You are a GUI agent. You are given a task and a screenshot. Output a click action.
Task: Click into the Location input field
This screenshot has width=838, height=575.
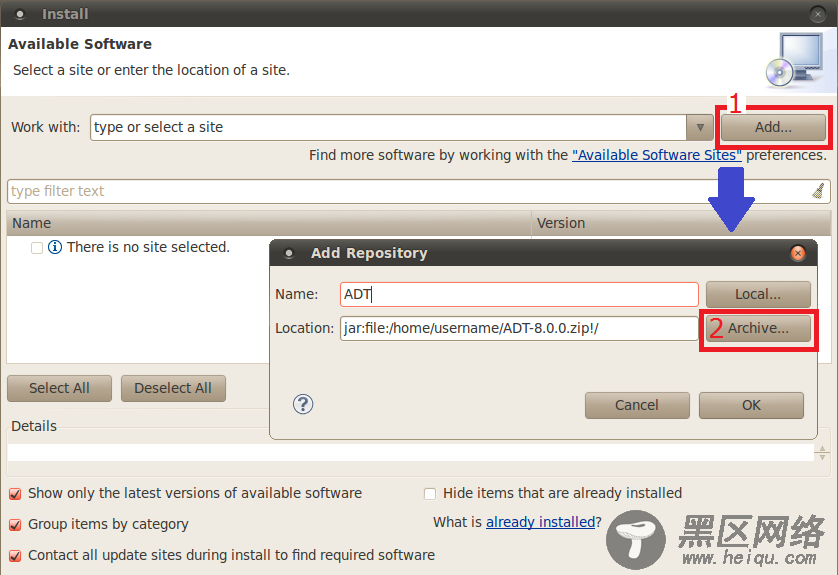click(519, 328)
